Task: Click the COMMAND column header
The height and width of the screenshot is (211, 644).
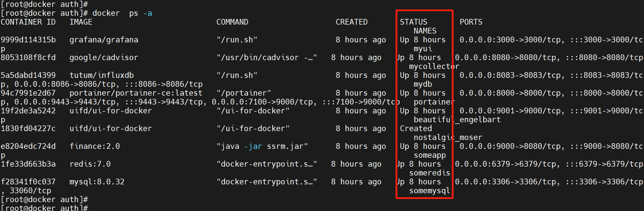Action: pos(232,22)
